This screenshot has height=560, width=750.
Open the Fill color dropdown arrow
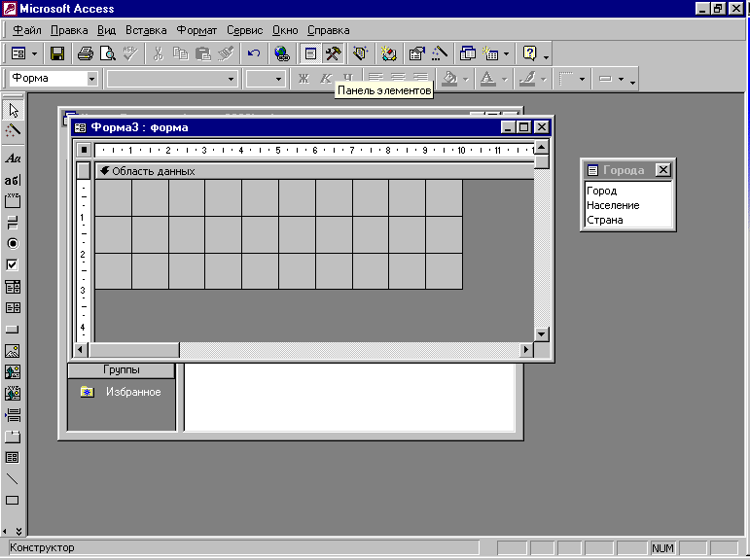(x=465, y=79)
